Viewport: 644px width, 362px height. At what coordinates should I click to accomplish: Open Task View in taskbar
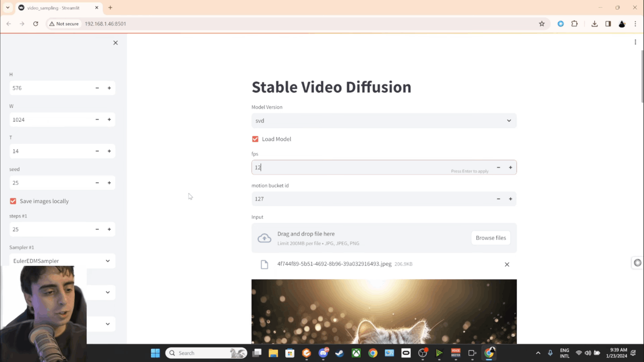tap(257, 353)
